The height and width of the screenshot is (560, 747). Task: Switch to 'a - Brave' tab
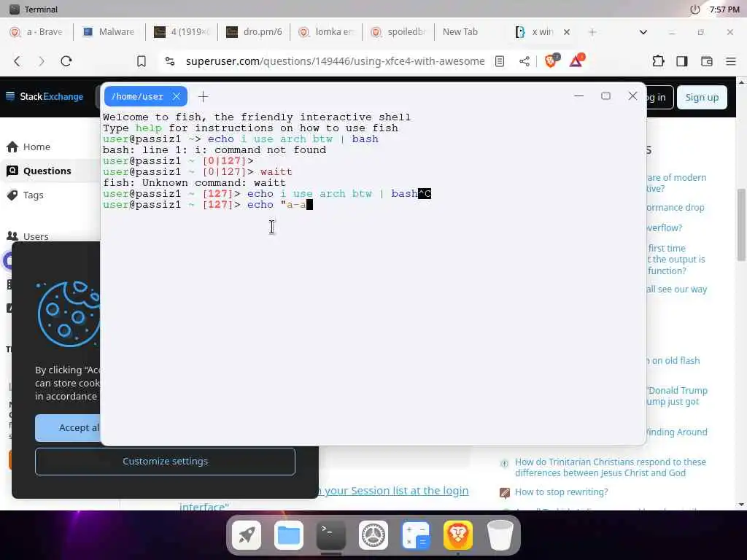coord(36,32)
